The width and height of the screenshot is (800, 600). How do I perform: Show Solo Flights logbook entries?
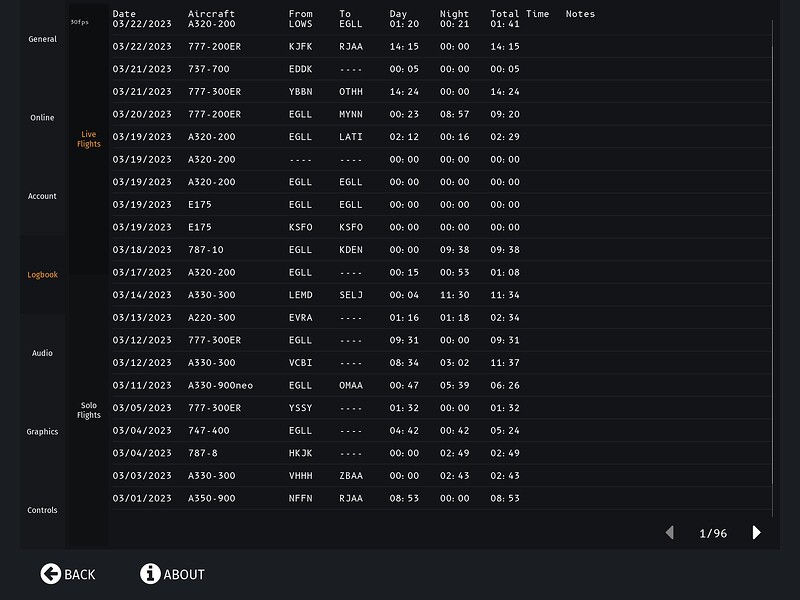[89, 410]
